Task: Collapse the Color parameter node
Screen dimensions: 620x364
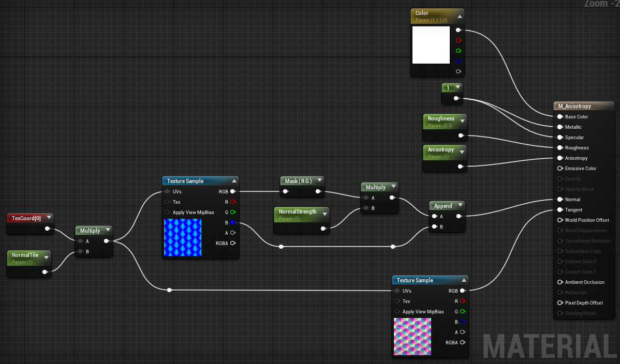Action: tap(460, 17)
